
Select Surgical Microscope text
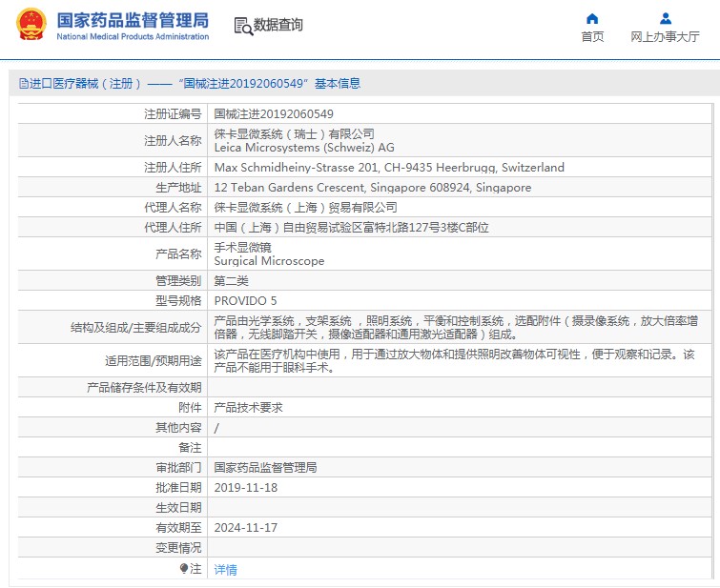(x=269, y=261)
